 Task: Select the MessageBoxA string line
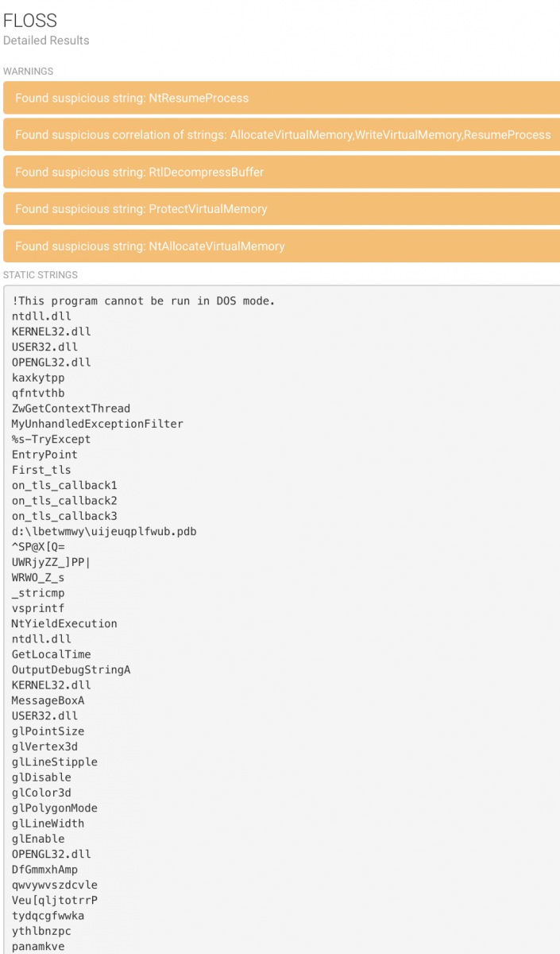pyautogui.click(x=48, y=700)
